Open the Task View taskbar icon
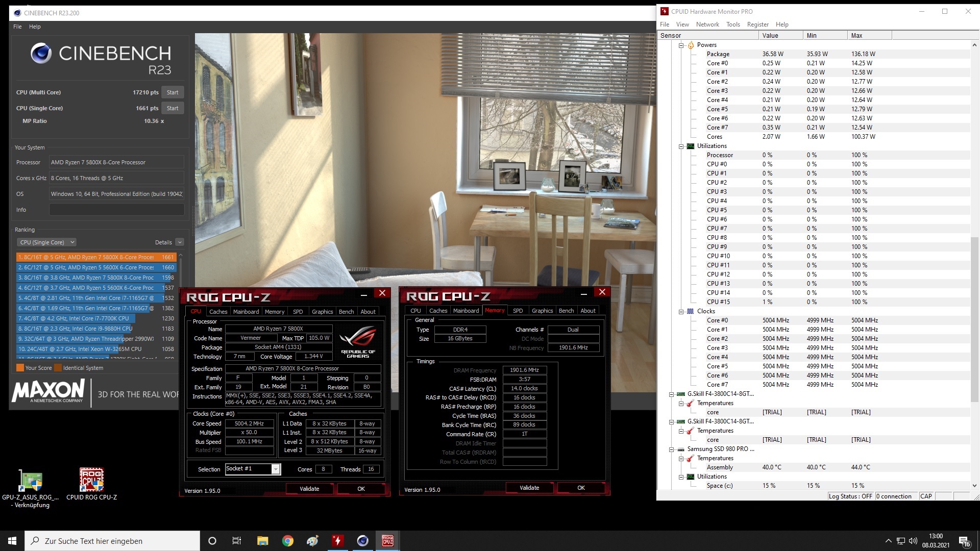 point(237,541)
